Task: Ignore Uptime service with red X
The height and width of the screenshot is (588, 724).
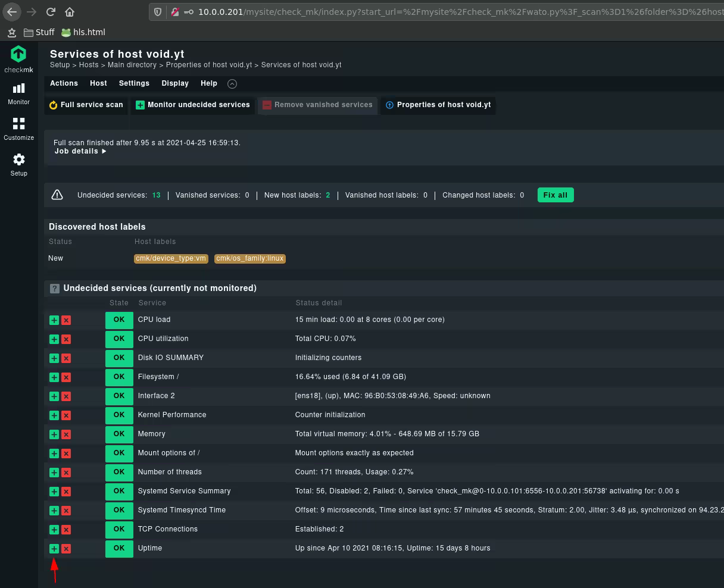Action: click(x=66, y=549)
